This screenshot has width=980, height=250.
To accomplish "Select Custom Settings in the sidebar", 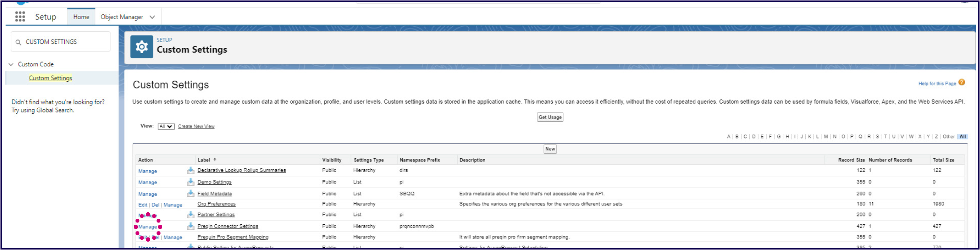I will 50,78.
